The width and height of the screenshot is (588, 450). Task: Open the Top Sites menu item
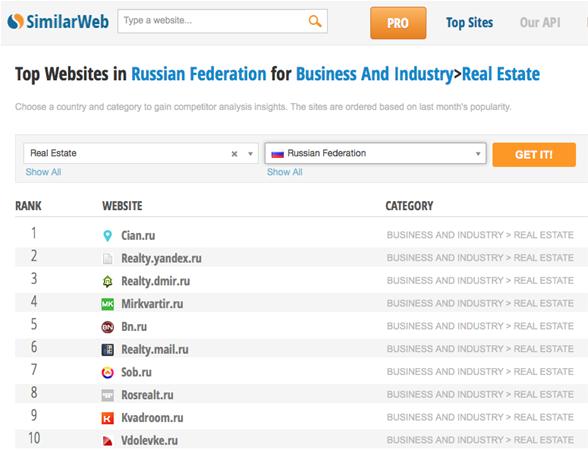pos(469,22)
